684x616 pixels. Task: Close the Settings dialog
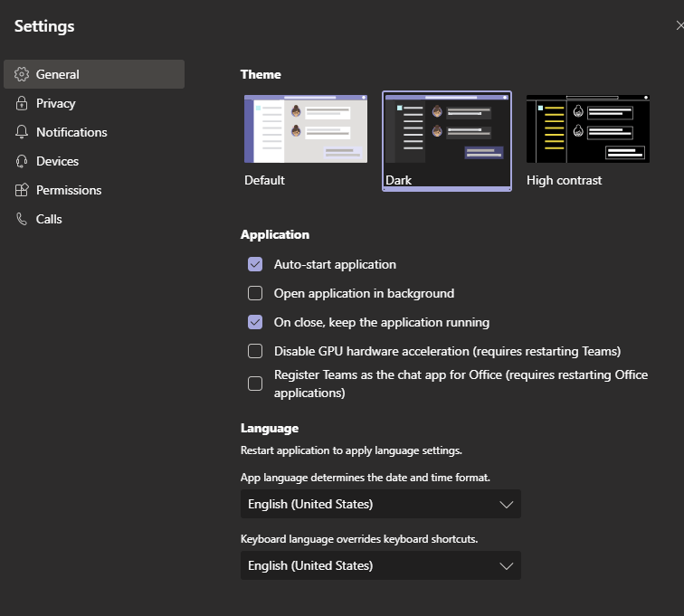(679, 26)
